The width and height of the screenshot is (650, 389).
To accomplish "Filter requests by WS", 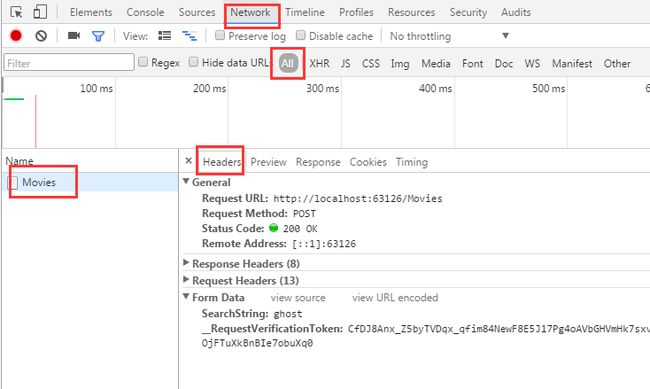I will (x=532, y=63).
